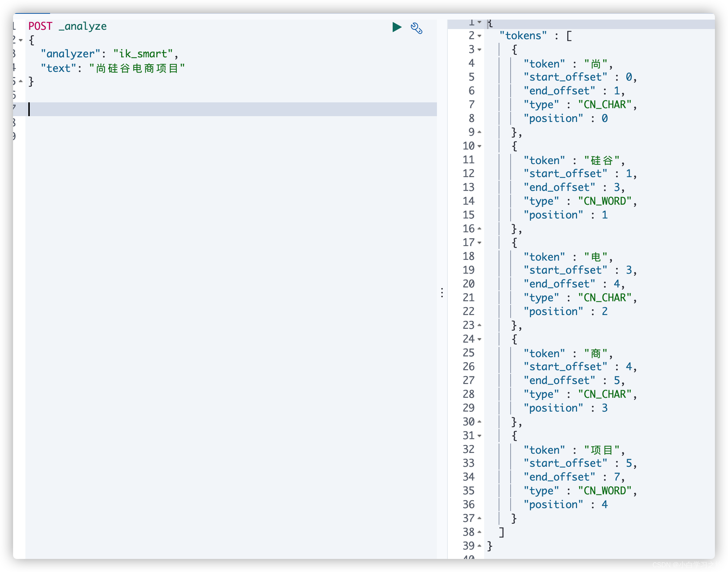
Task: Click the closing fold arrow on response line 9
Action: tap(479, 132)
